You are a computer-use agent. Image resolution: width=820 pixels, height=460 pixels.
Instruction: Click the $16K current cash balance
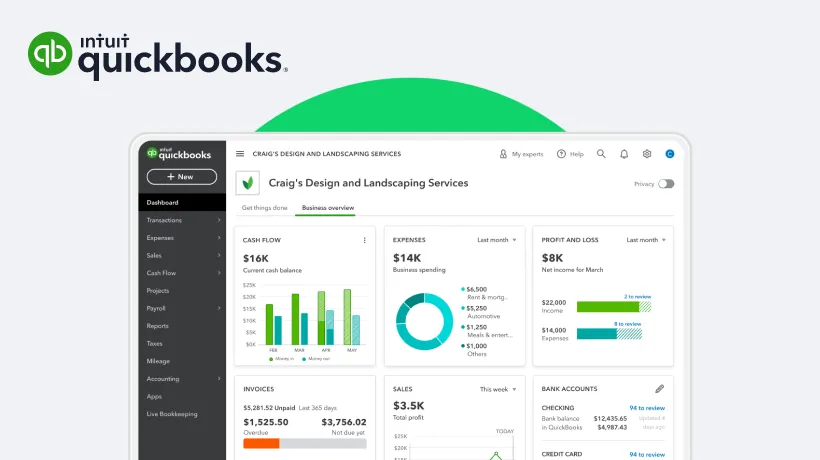pos(256,258)
